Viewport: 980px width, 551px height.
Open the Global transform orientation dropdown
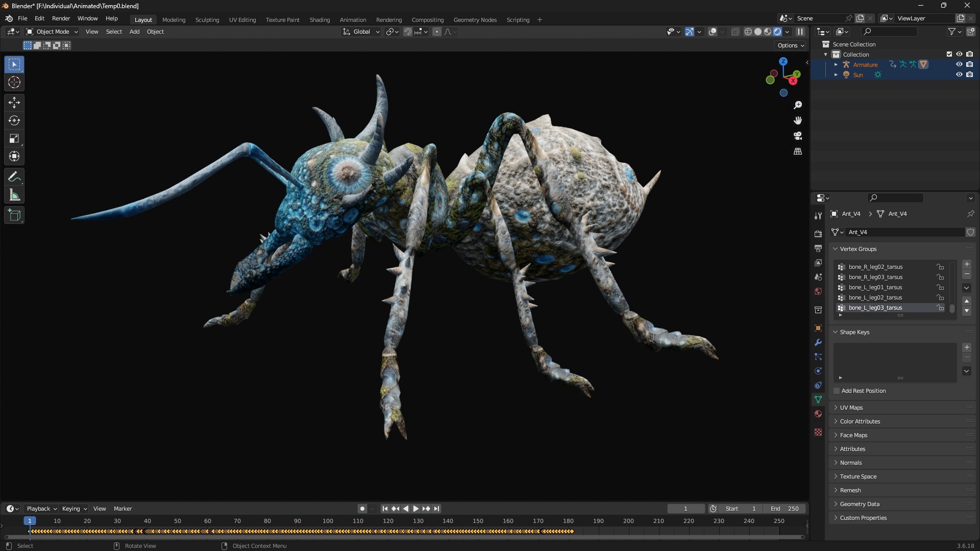[x=361, y=32]
